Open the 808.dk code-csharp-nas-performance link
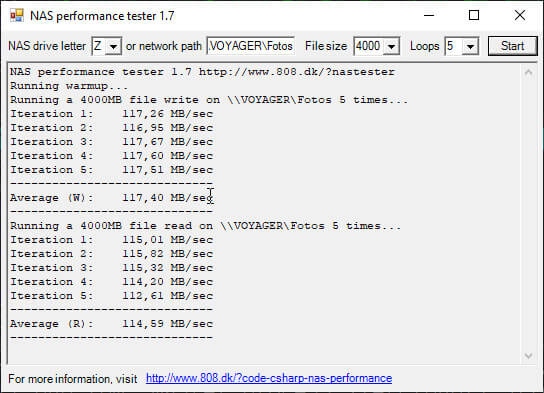Viewport: 544px width, 393px height. pos(269,378)
